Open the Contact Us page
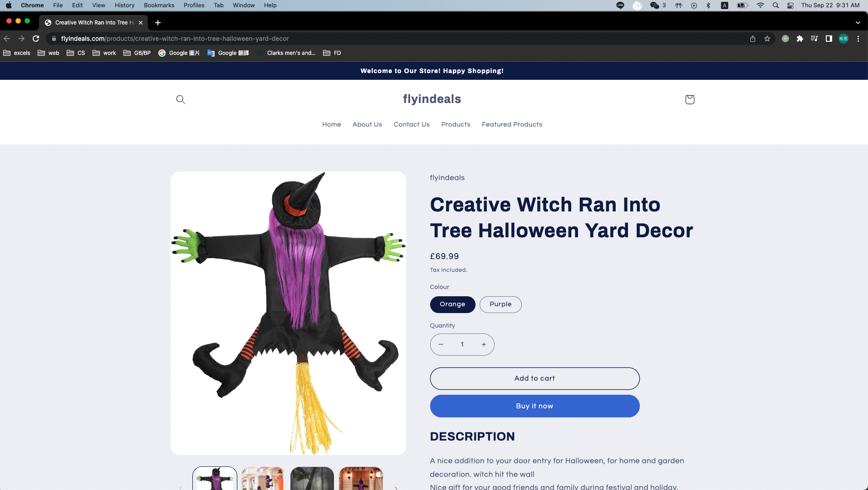Screen dimensions: 868x490 (x=412, y=124)
